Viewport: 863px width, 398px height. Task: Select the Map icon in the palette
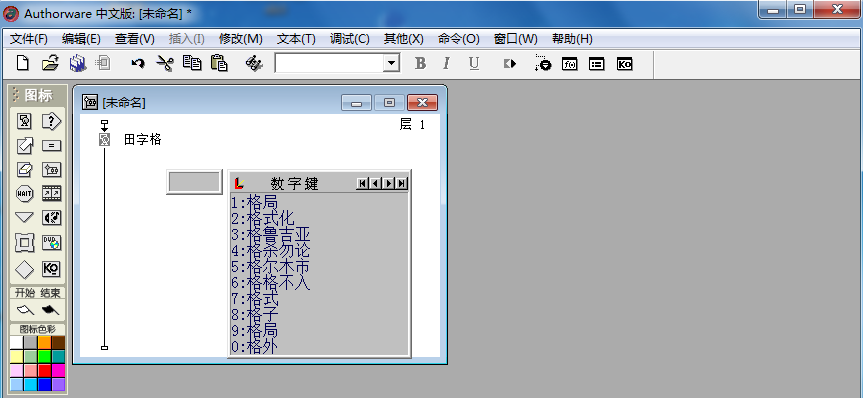point(51,170)
